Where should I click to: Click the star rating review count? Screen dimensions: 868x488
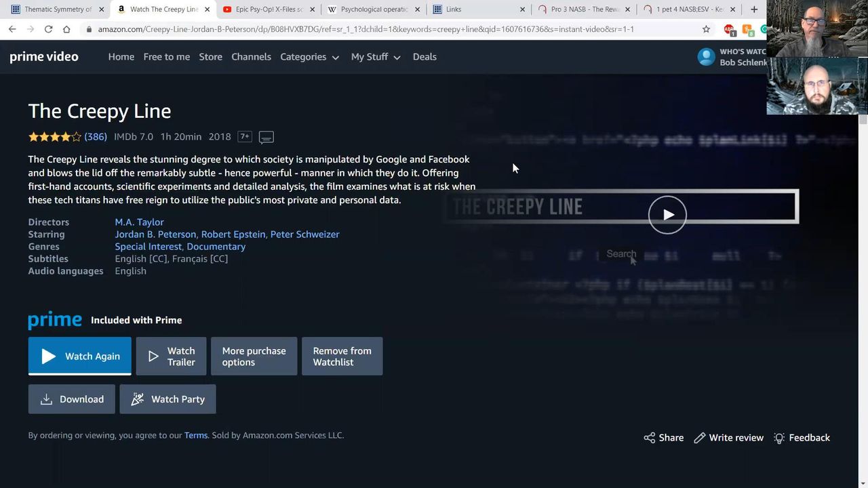[96, 137]
